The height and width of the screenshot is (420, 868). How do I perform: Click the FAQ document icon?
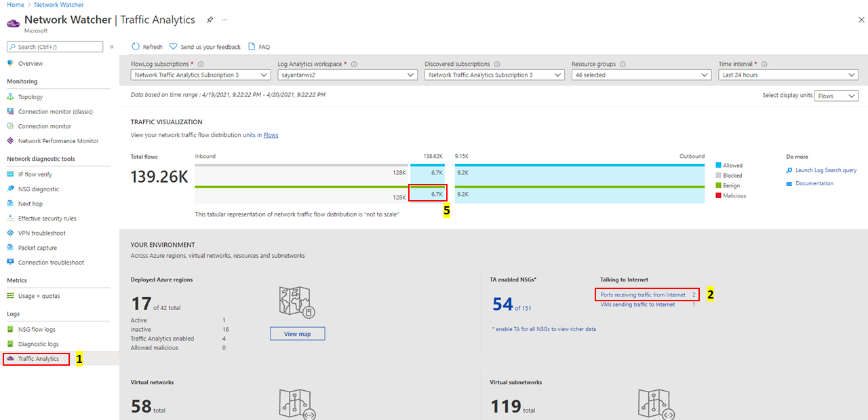(252, 47)
